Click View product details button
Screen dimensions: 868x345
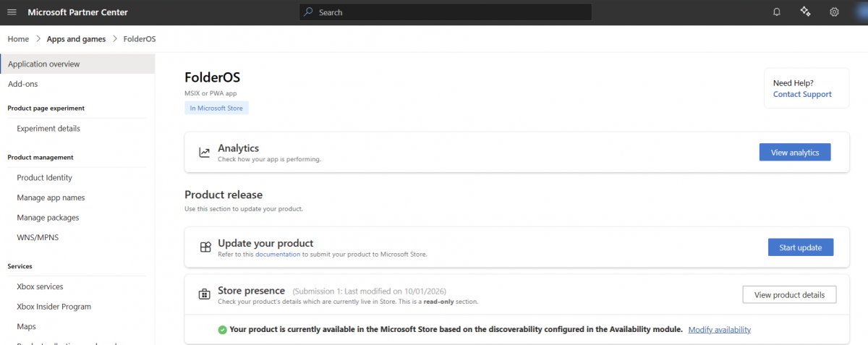[x=789, y=295]
